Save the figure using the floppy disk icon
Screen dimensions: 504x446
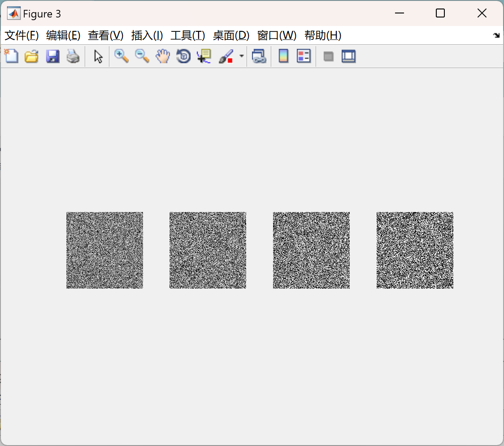click(53, 56)
